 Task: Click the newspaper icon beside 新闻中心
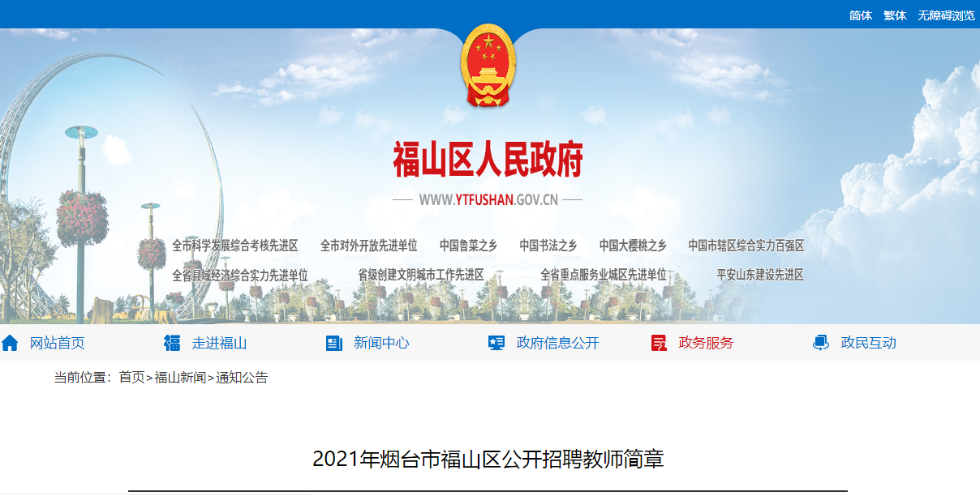point(334,343)
